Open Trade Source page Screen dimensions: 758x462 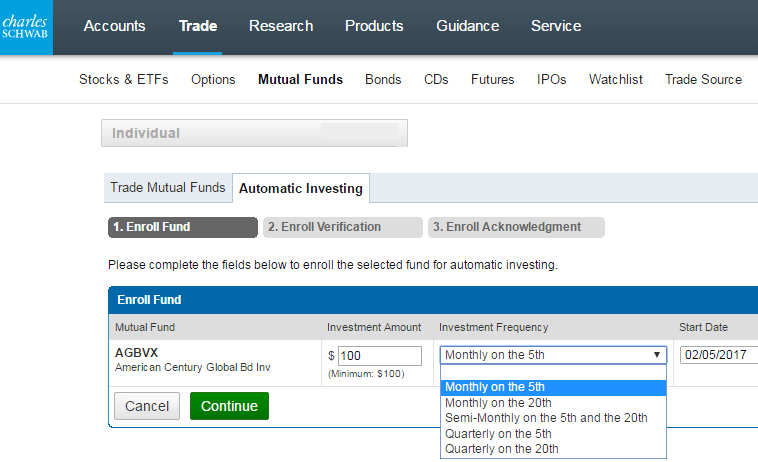tap(703, 79)
